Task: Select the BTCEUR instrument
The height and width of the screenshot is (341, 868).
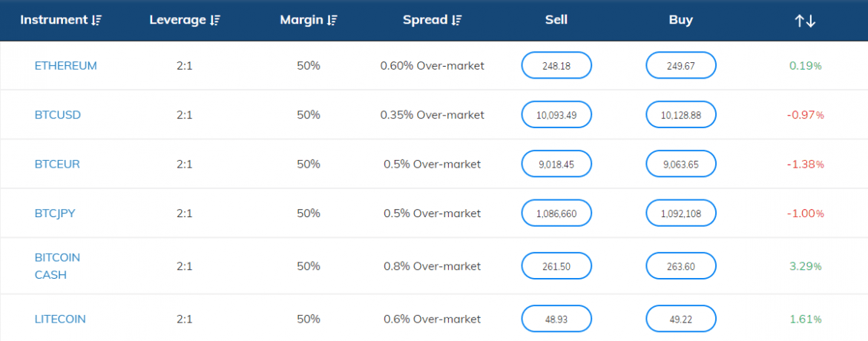Action: (x=57, y=164)
